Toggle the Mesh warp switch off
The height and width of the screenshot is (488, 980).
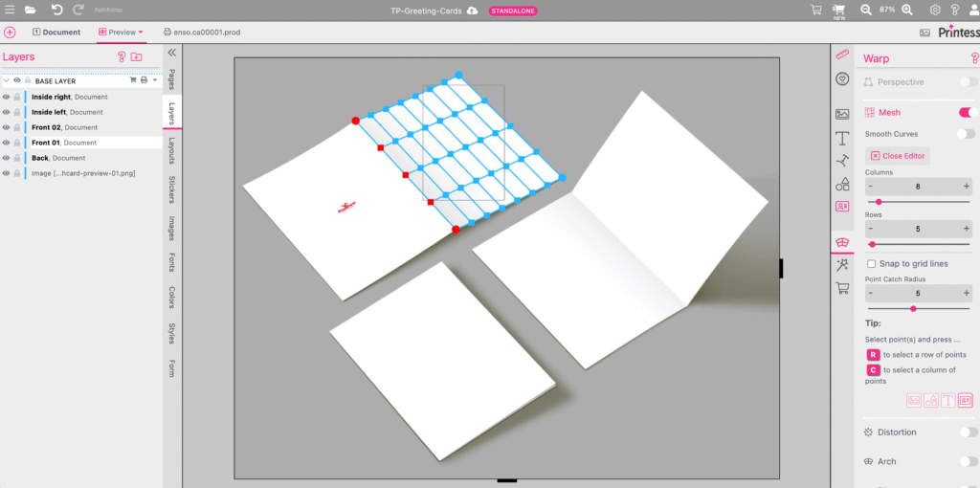click(967, 113)
